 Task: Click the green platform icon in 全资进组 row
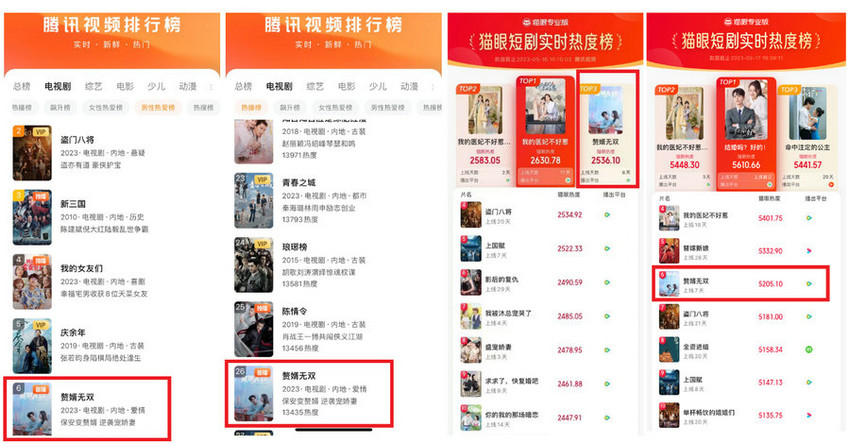pyautogui.click(x=809, y=350)
